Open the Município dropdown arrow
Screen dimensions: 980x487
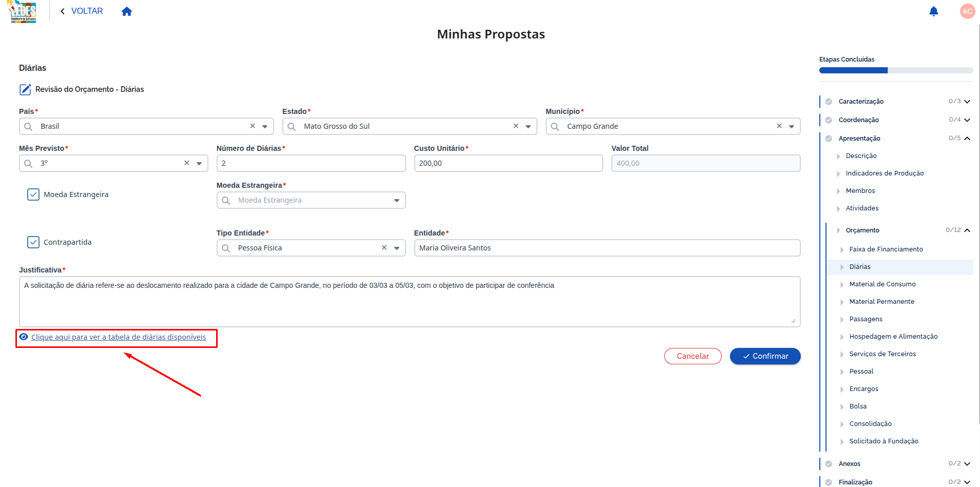click(792, 126)
